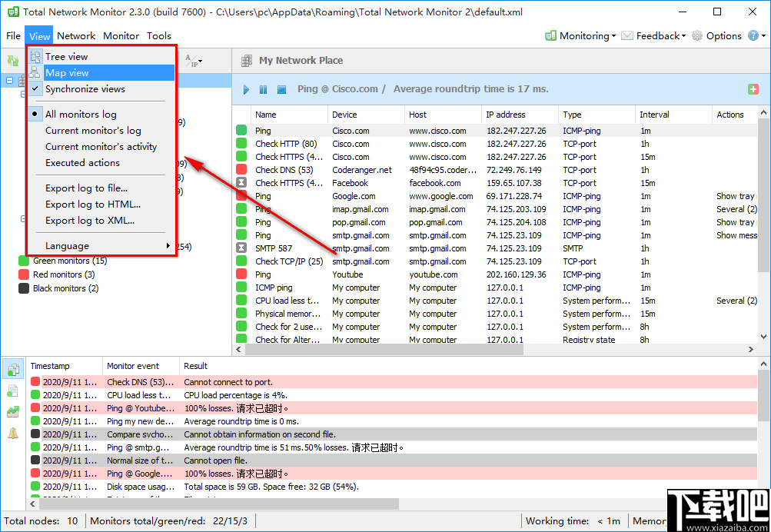This screenshot has height=532, width=771.
Task: Pause the selected monitor
Action: coord(264,90)
